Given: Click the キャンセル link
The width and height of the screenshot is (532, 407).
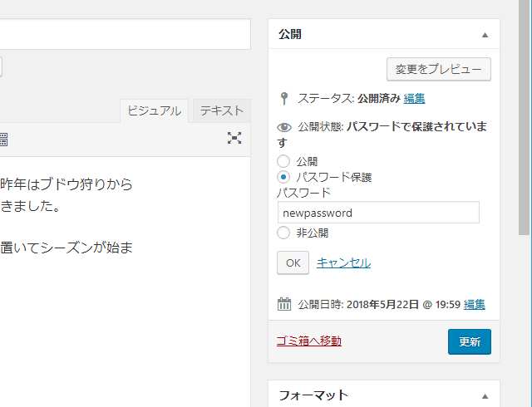Looking at the screenshot, I should pos(343,262).
